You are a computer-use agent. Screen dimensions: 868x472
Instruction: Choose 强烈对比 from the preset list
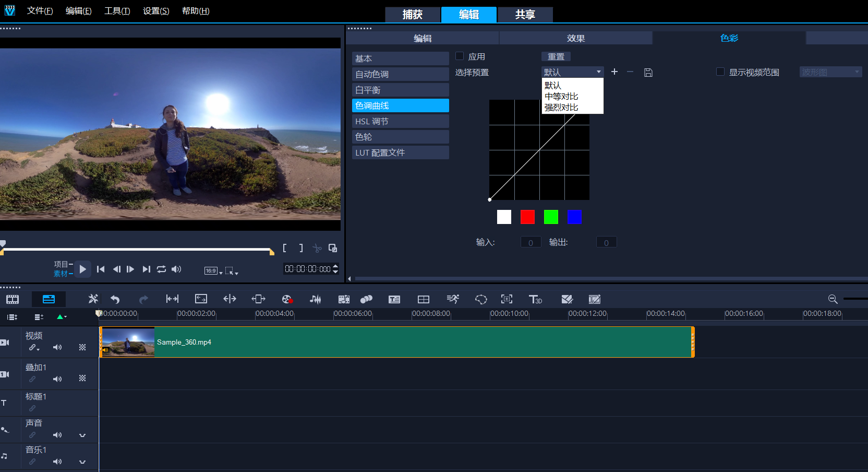(561, 108)
